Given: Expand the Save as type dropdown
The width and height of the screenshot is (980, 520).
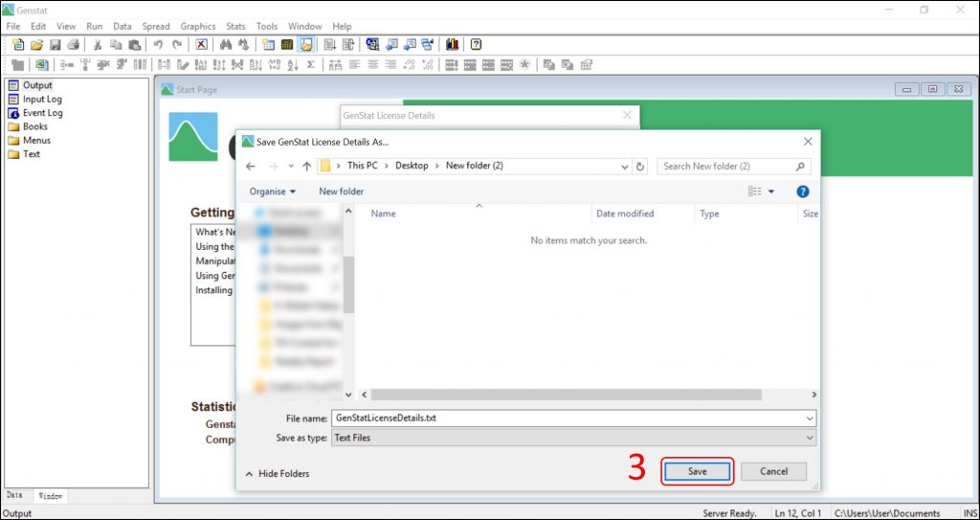Looking at the screenshot, I should point(810,438).
